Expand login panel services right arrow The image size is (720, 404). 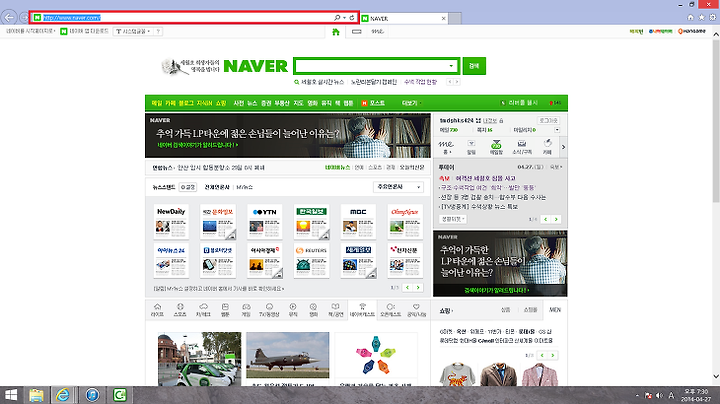tap(563, 147)
